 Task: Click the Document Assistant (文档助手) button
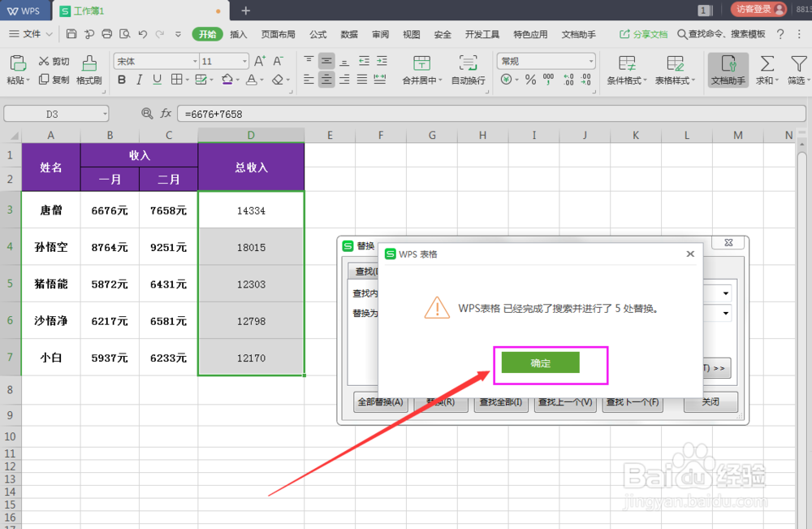(x=728, y=70)
